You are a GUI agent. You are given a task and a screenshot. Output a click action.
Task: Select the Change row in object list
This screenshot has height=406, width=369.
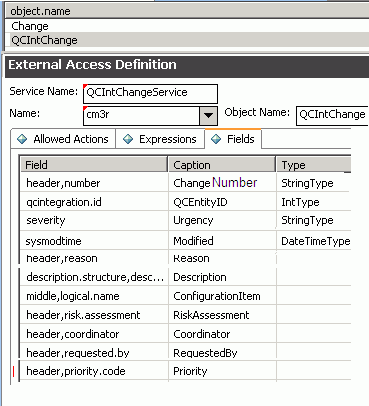click(187, 26)
